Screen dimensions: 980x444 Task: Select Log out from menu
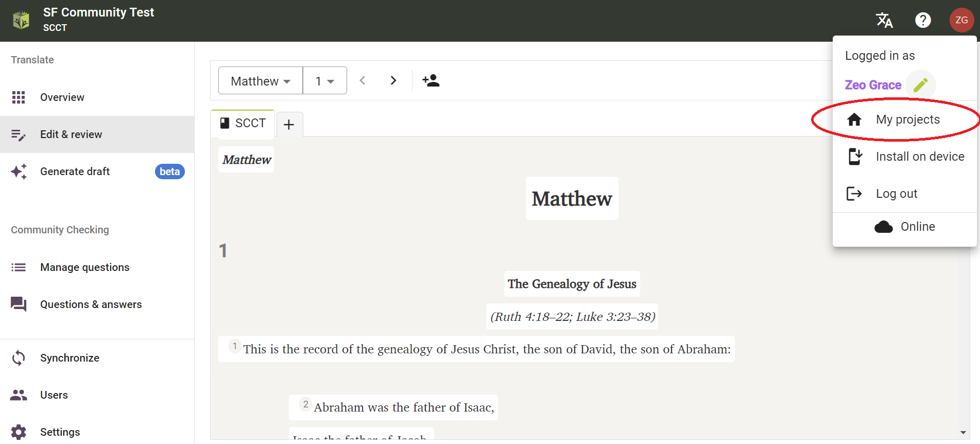click(x=896, y=194)
